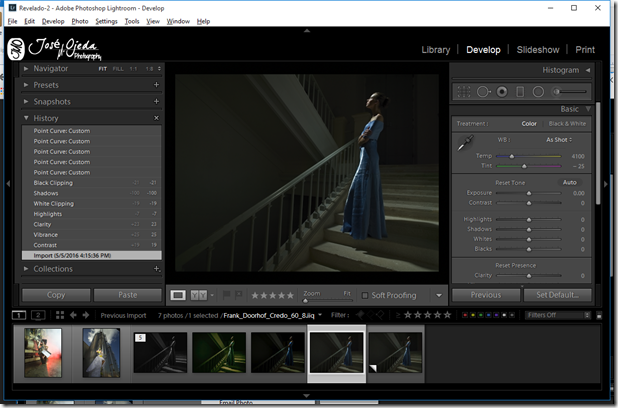The width and height of the screenshot is (618, 408).
Task: Expand the Collections panel
Action: (26, 269)
